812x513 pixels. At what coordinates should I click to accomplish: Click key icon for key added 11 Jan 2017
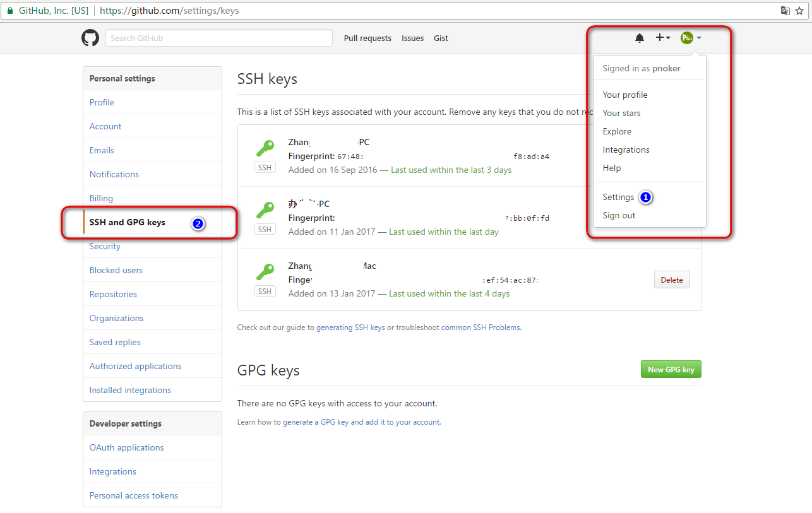(x=265, y=211)
